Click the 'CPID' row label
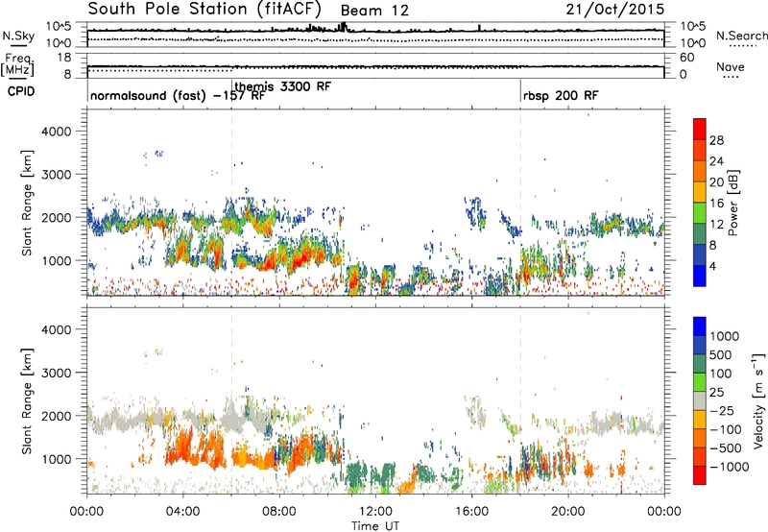This screenshot has height=532, width=768. click(x=21, y=91)
